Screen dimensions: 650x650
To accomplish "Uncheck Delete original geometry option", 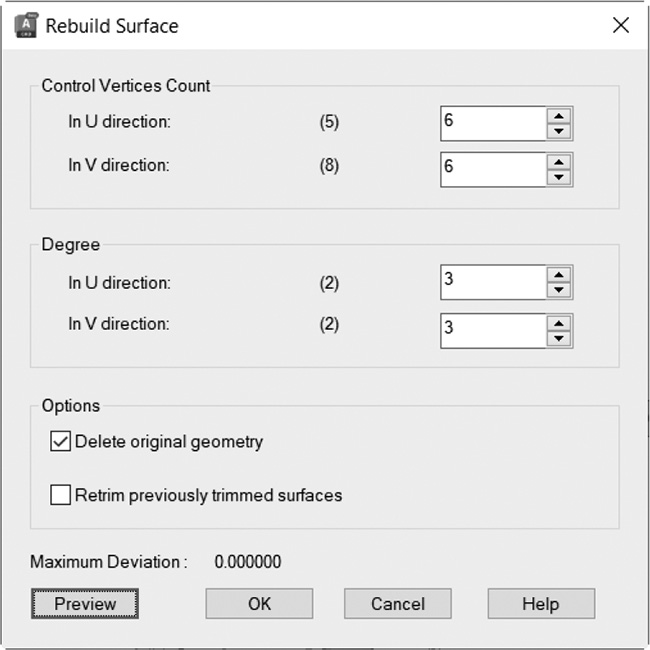I will point(60,441).
